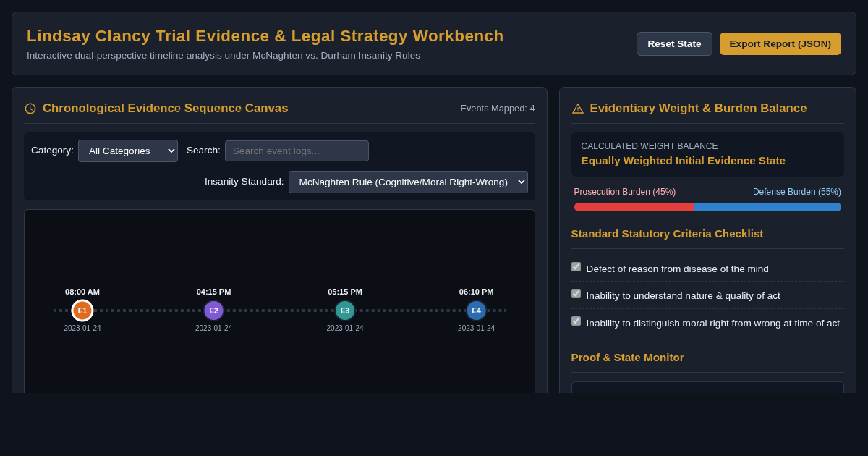868x456 pixels.
Task: Select timeline marker E2 at 04:15 PM
Action: 213,311
